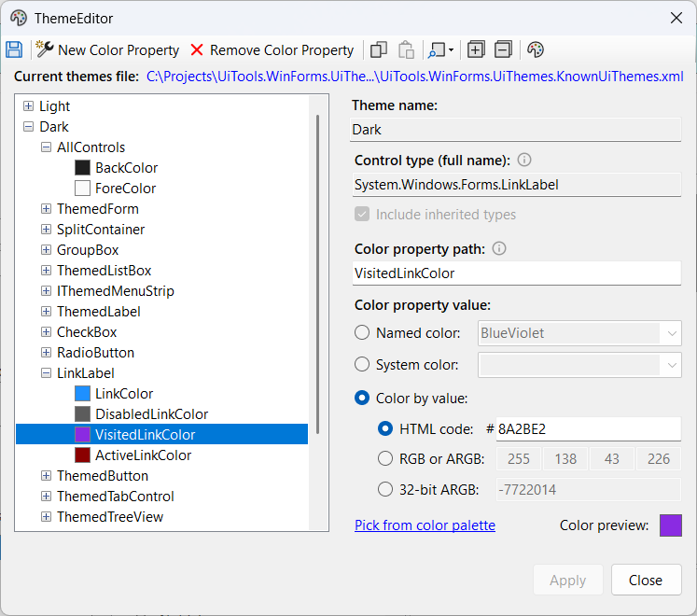Image resolution: width=697 pixels, height=616 pixels.
Task: Expand the GroupBox node
Action: (46, 250)
